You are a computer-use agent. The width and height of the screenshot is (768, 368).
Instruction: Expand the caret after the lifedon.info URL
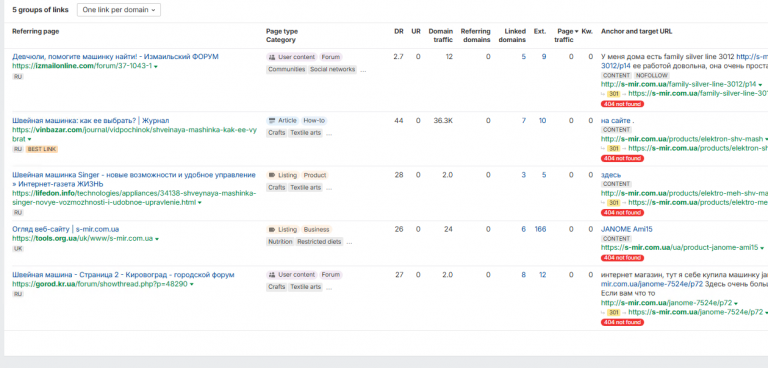click(x=200, y=203)
